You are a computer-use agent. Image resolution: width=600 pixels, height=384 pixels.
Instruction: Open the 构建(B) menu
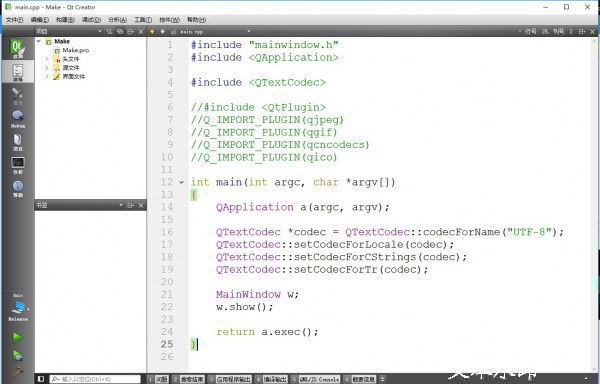(x=65, y=20)
